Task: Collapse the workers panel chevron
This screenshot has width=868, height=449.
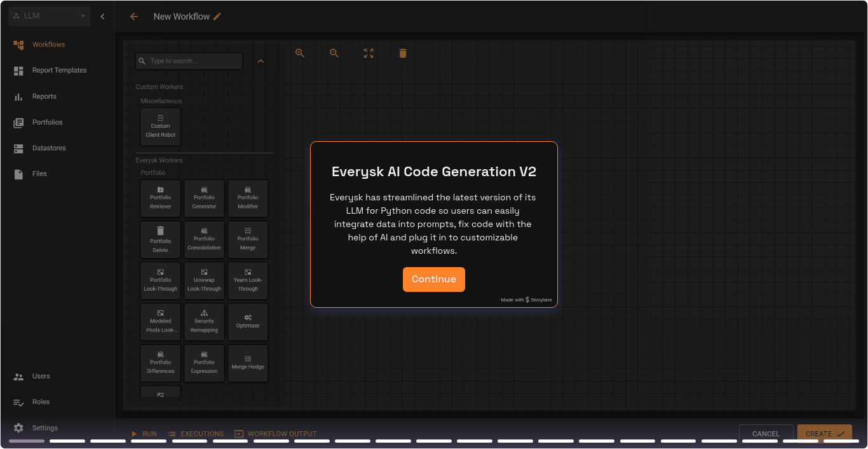Action: point(261,61)
